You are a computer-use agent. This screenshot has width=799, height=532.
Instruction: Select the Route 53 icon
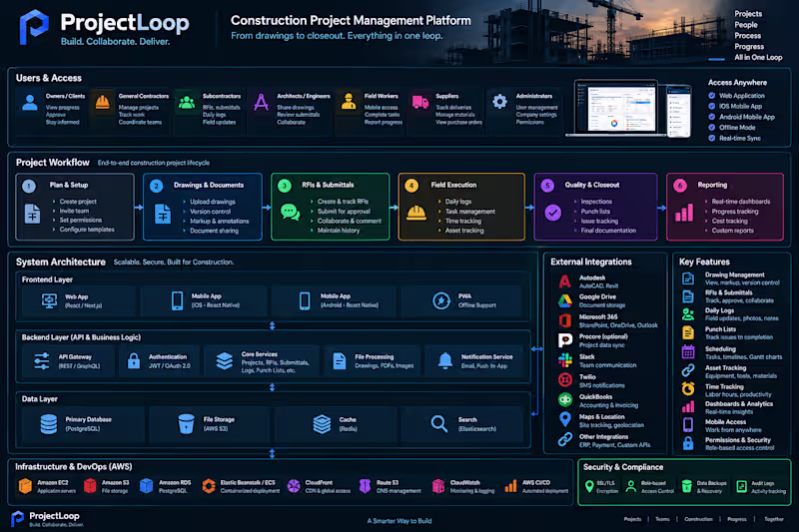[365, 486]
